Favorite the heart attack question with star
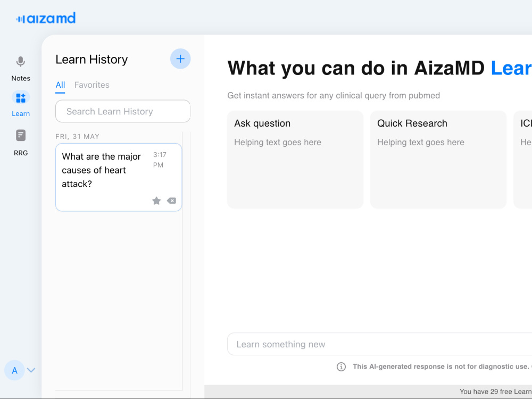This screenshot has width=532, height=399. pyautogui.click(x=156, y=201)
